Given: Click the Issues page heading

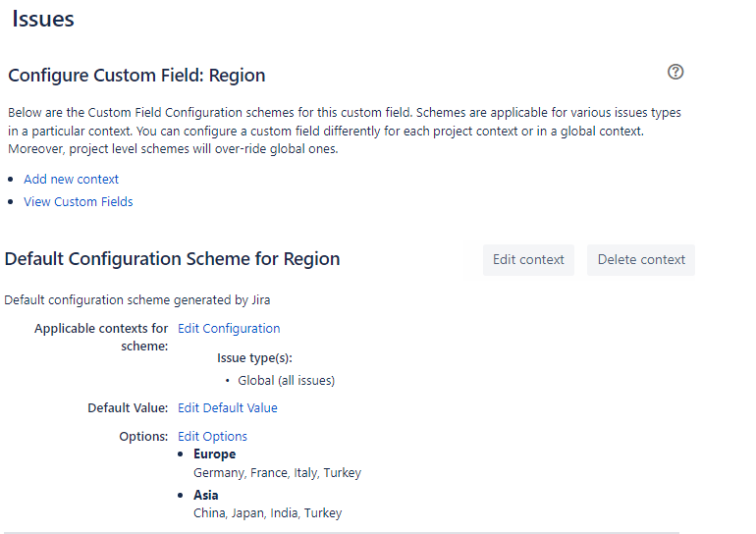Looking at the screenshot, I should (x=43, y=19).
